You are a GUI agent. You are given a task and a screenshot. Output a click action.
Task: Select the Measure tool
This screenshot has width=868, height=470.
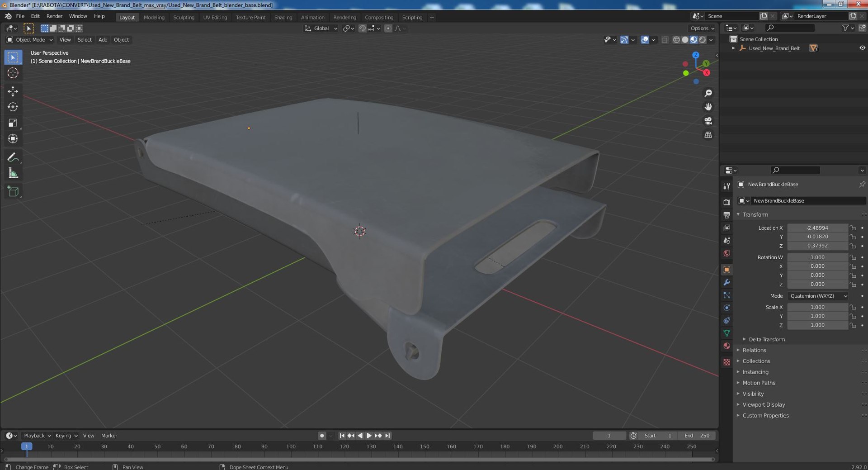click(13, 173)
